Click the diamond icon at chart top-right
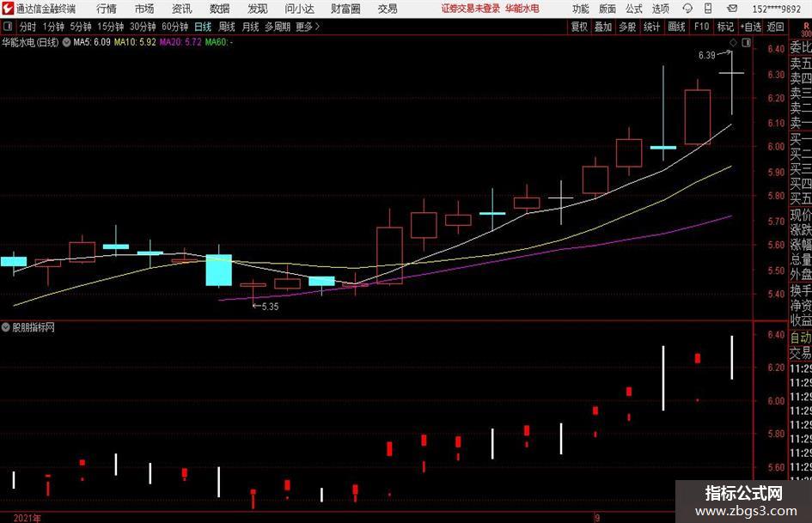The width and height of the screenshot is (812, 523). 733,42
